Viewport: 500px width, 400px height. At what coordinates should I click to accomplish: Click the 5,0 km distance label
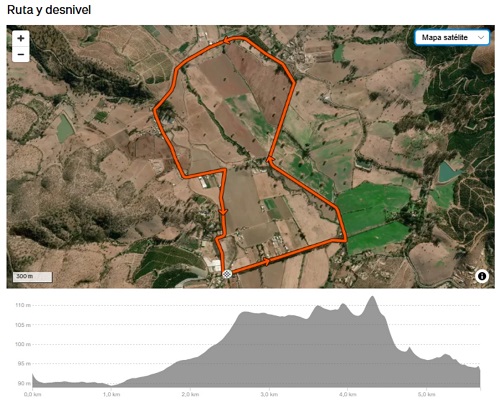(426, 395)
